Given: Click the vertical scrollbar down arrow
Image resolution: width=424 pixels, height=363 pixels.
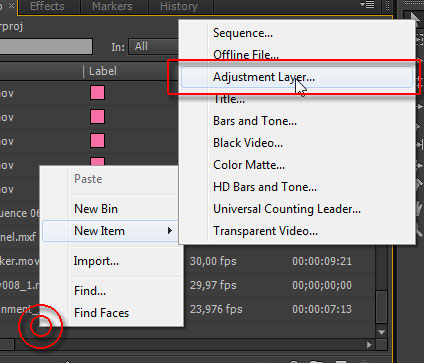Looking at the screenshot, I should 382,332.
